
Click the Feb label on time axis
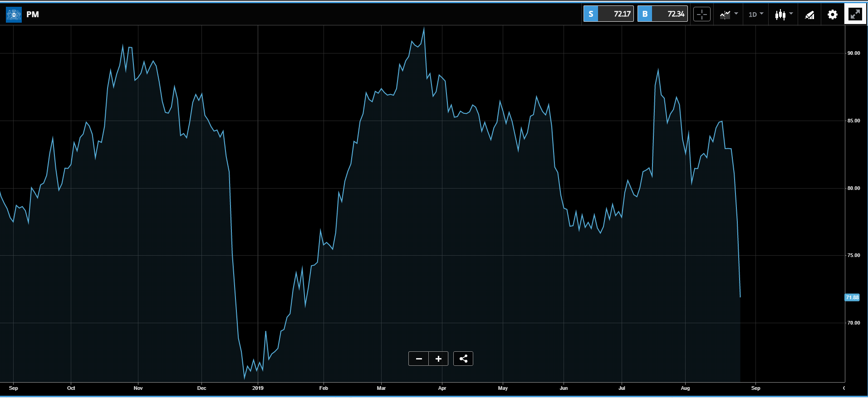pos(324,388)
